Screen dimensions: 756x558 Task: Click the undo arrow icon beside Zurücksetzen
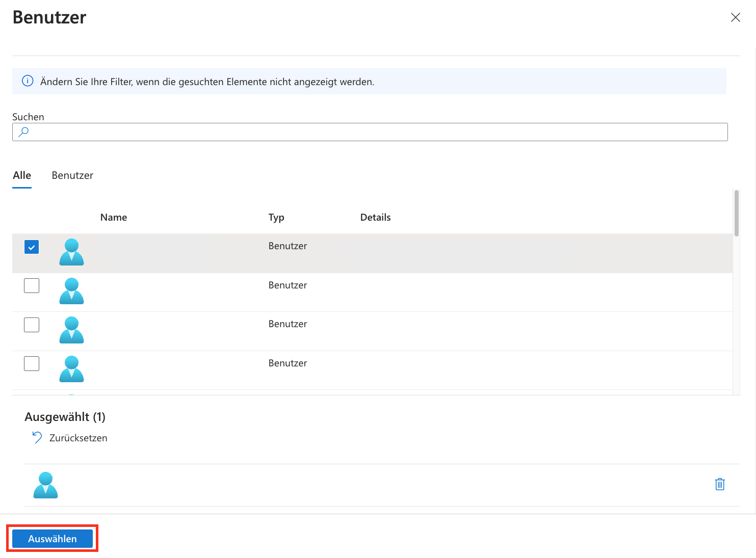[x=37, y=438]
